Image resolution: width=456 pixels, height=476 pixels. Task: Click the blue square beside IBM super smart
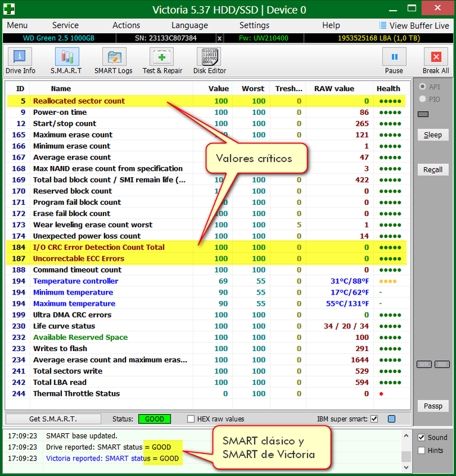tap(392, 419)
